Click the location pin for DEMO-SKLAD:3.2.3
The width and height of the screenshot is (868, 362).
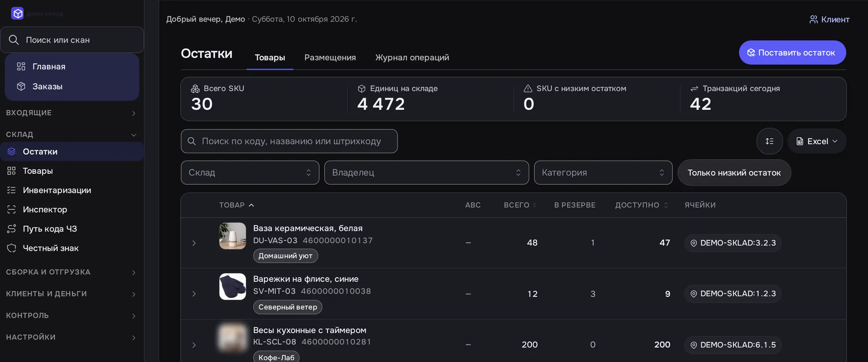(x=694, y=243)
